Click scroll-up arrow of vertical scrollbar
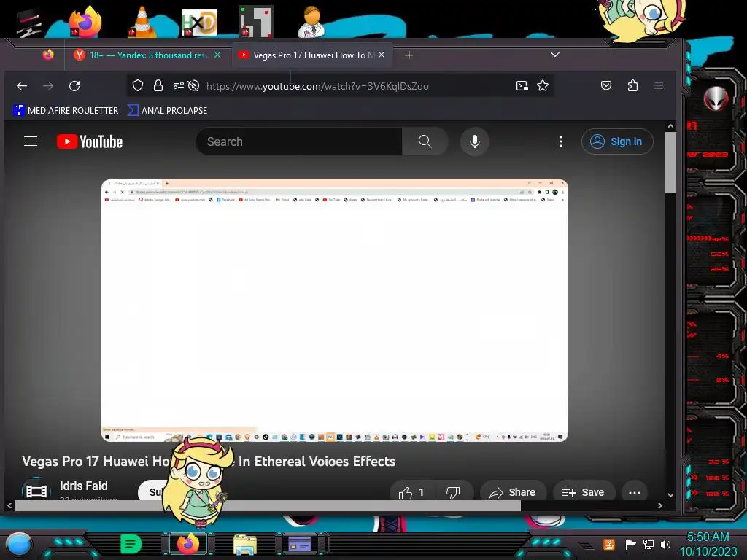Viewport: 747px width, 560px height. coord(671,126)
